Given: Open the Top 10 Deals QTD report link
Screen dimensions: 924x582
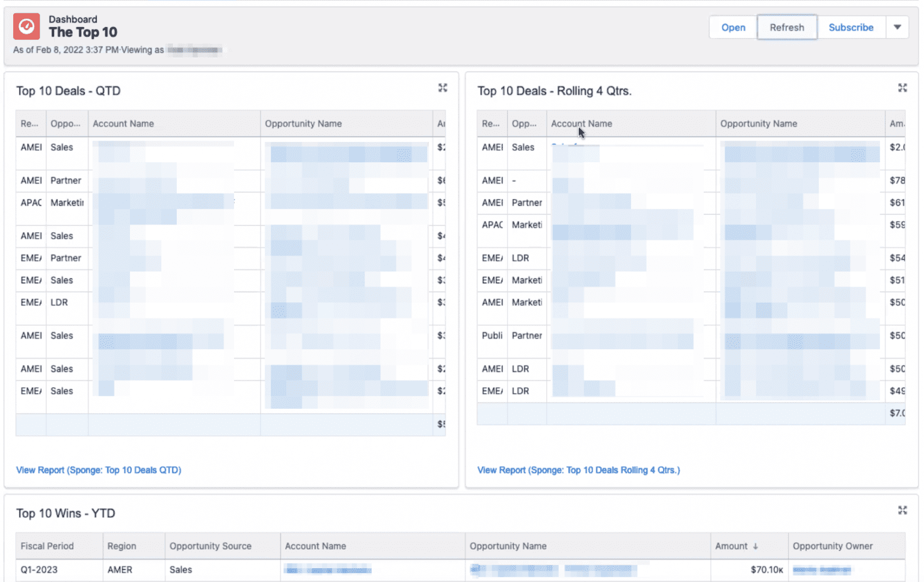Looking at the screenshot, I should (x=99, y=470).
